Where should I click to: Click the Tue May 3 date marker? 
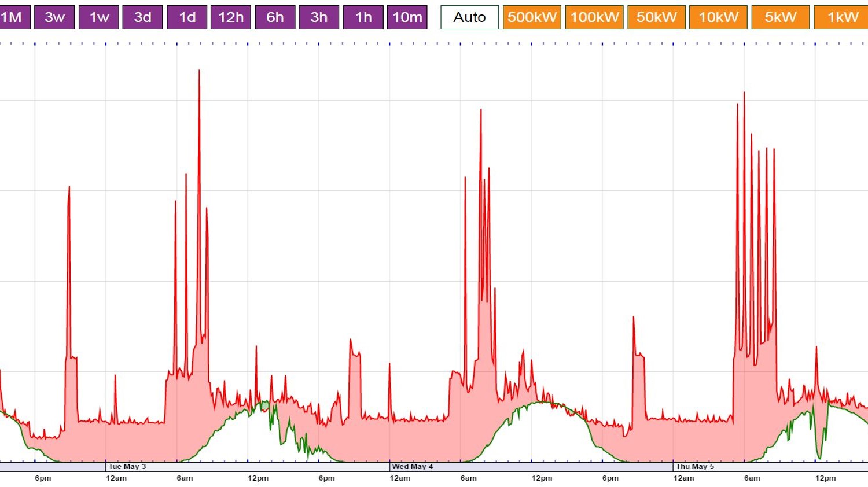tap(127, 467)
